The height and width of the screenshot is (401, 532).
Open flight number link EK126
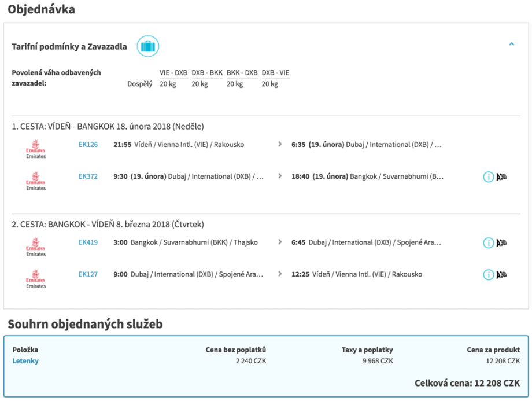pos(88,145)
